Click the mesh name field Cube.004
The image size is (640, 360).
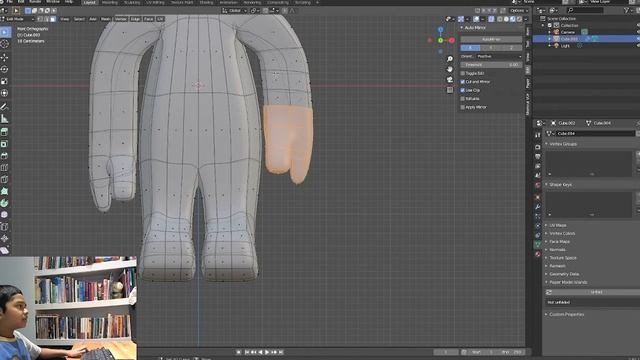(x=596, y=133)
